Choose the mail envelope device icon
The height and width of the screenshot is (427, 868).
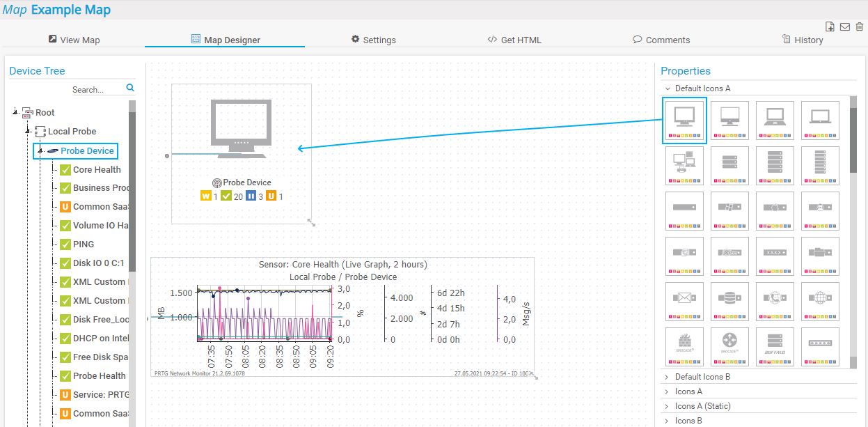pos(685,301)
